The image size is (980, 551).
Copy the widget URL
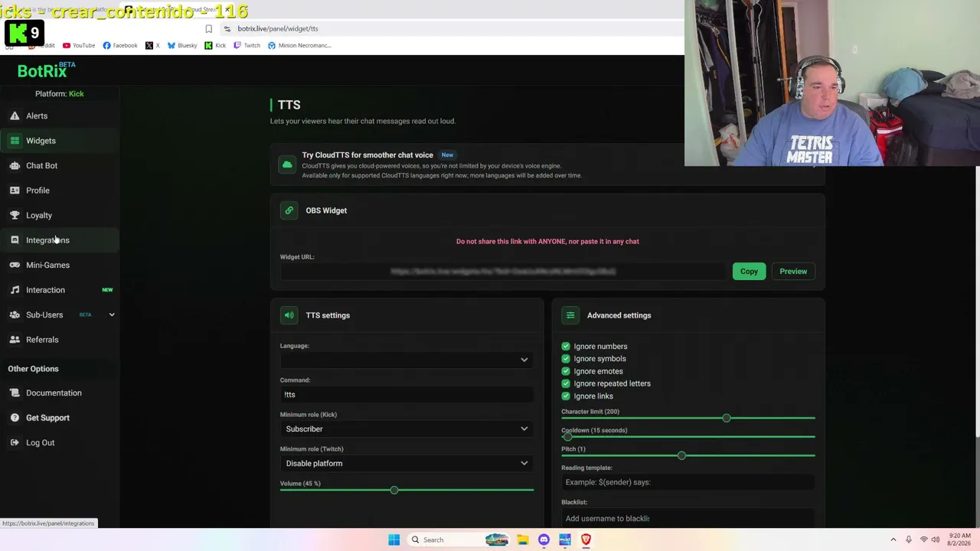(749, 271)
